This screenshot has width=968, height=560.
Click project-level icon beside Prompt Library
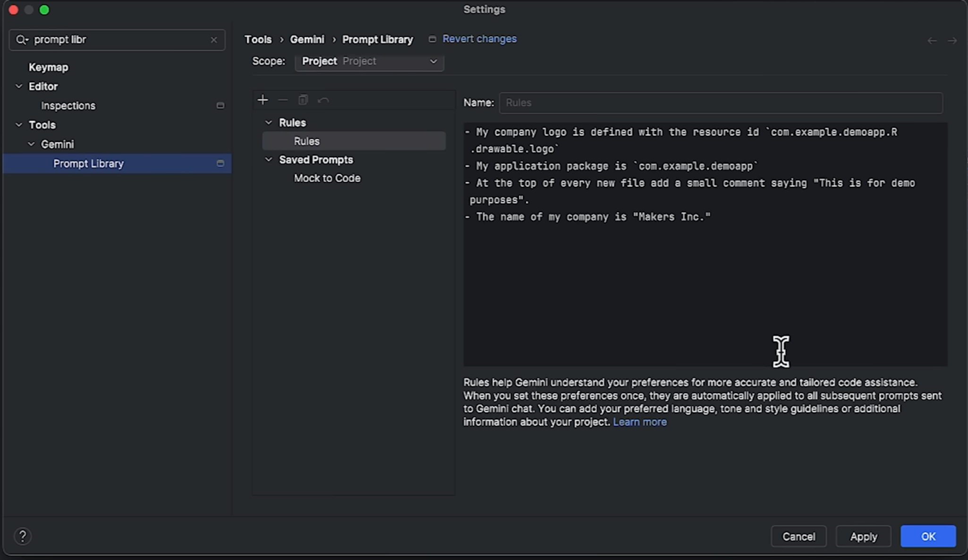pos(220,163)
